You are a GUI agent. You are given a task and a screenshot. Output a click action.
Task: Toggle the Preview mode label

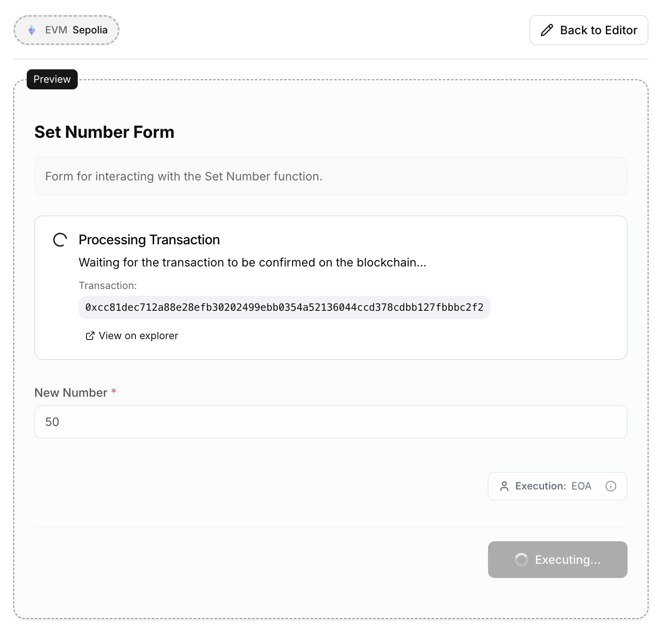(52, 79)
